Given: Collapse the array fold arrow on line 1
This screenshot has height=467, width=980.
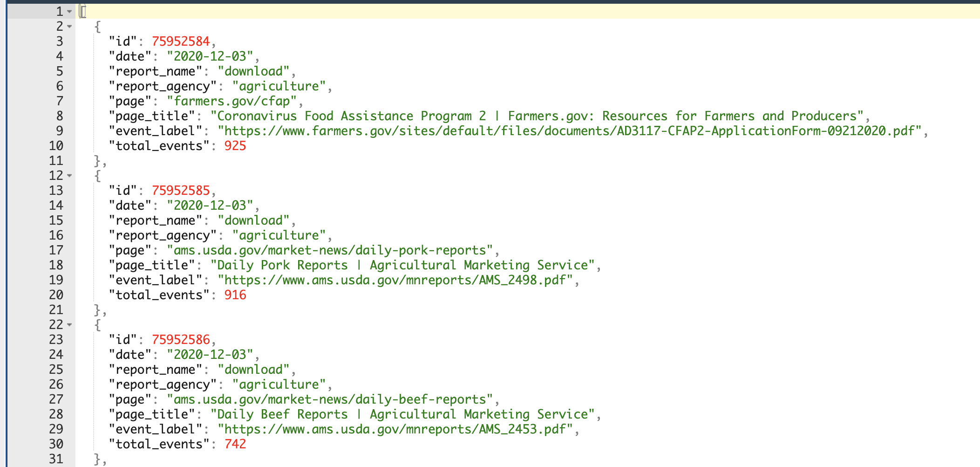Looking at the screenshot, I should (69, 12).
